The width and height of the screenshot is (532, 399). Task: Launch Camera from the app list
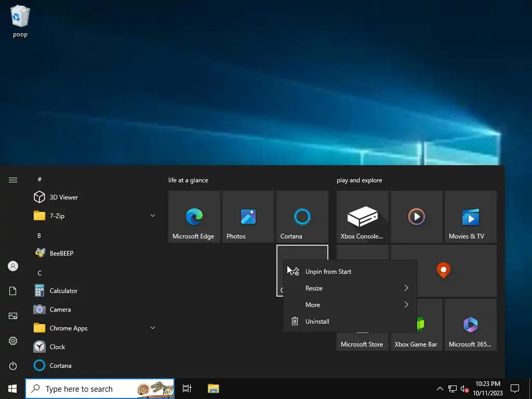(x=95, y=310)
